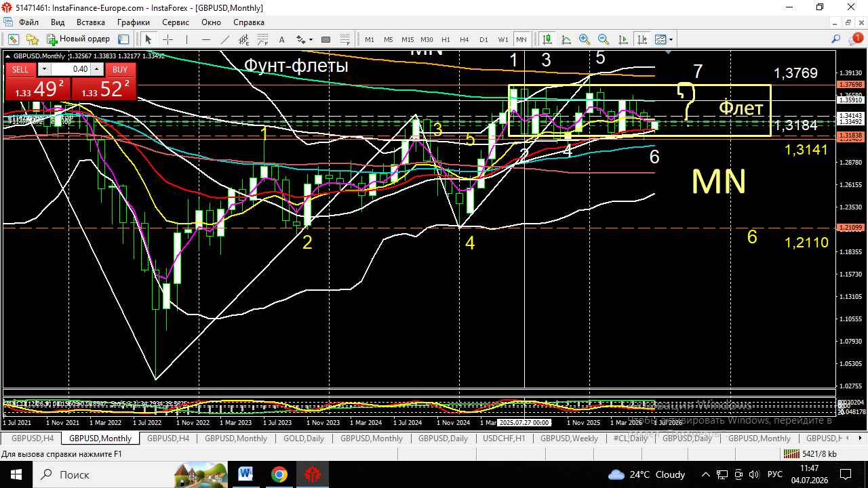Screen dimensions: 868x488
Task: Click the New Order (Новый ордер) button
Action: click(78, 39)
